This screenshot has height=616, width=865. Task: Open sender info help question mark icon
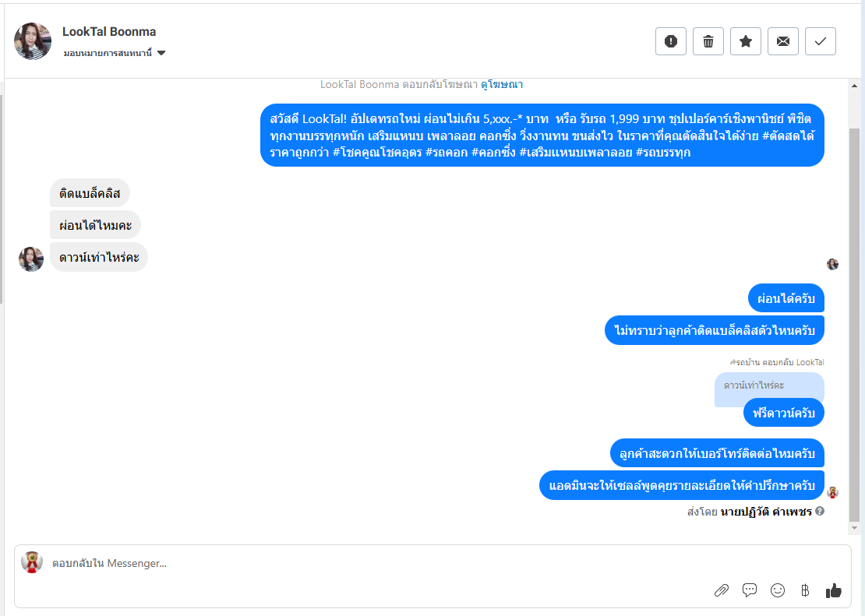820,511
